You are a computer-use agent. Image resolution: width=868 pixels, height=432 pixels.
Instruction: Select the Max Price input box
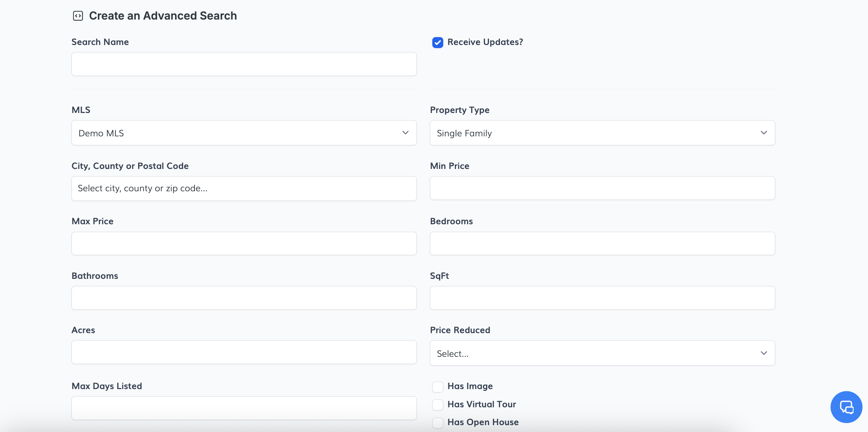(244, 243)
